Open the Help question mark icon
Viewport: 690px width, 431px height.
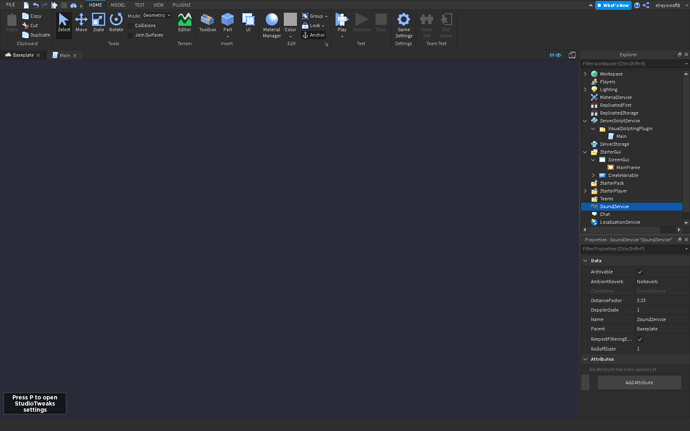(637, 5)
